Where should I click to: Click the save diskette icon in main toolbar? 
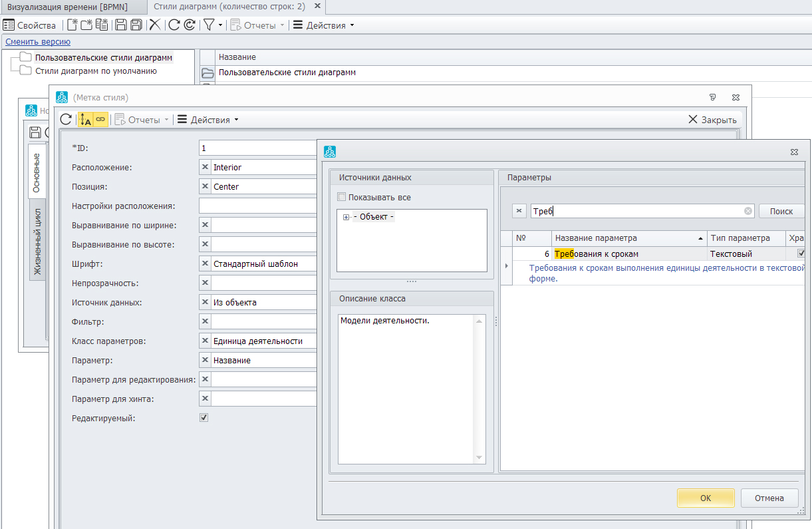point(121,25)
